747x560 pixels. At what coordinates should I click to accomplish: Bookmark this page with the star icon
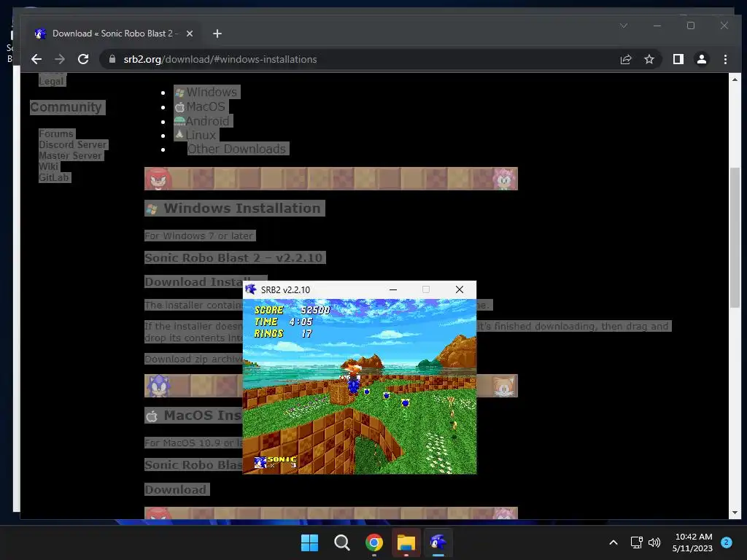[649, 59]
